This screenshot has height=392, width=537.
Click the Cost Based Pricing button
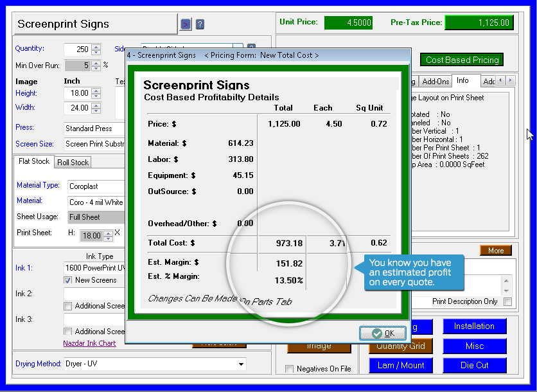462,60
